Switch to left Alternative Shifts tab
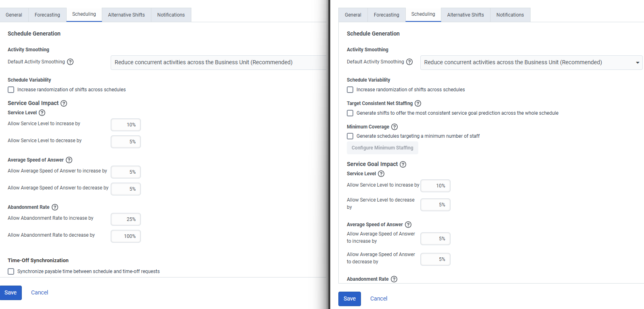Viewport: 644px width, 309px height. 126,15
